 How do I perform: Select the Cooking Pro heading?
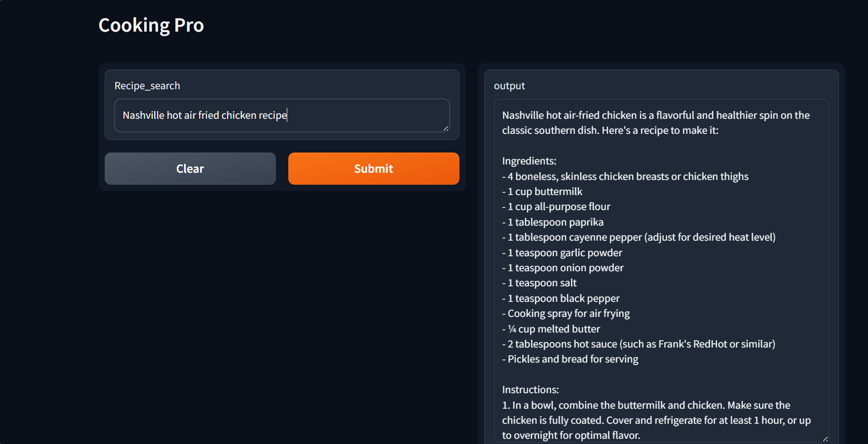pyautogui.click(x=151, y=25)
